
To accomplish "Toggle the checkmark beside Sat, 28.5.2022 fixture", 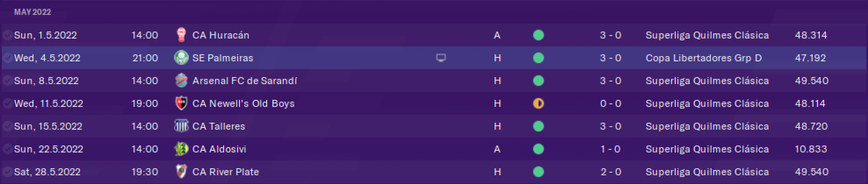I will tap(7, 172).
